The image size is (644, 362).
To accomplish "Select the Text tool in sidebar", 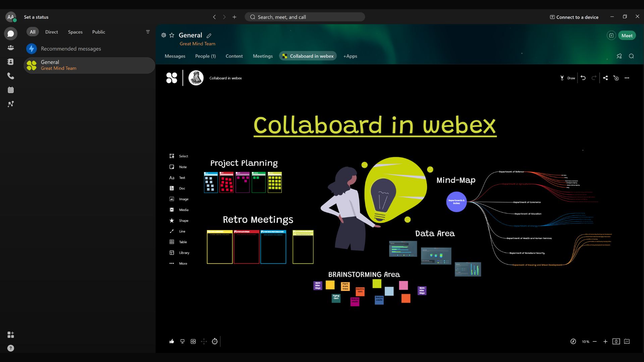I will [x=178, y=178].
